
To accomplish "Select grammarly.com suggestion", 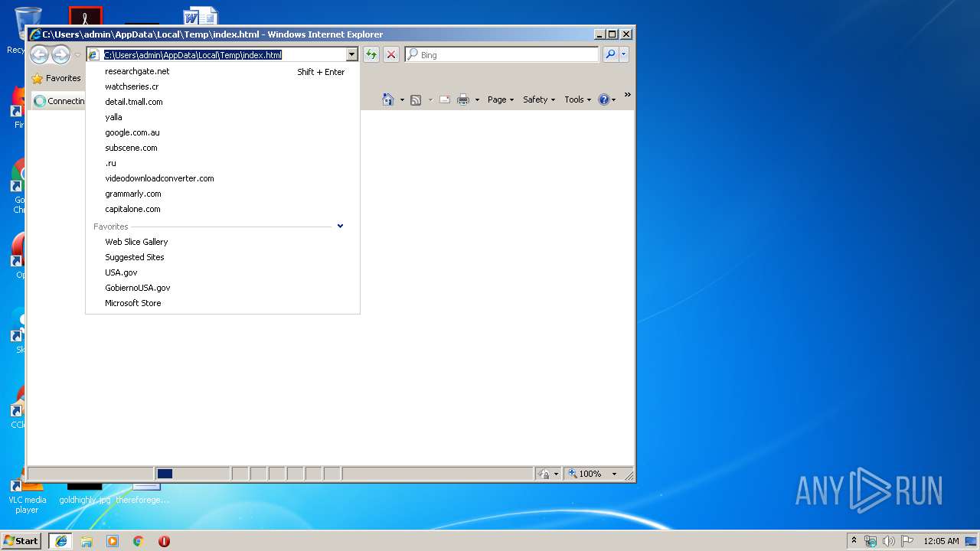I will pyautogui.click(x=133, y=194).
